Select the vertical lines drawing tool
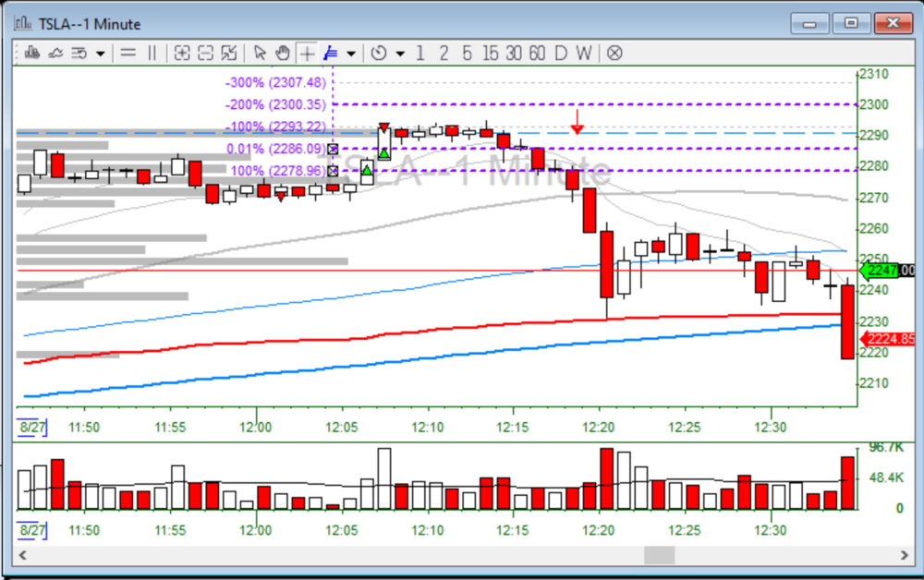 152,53
